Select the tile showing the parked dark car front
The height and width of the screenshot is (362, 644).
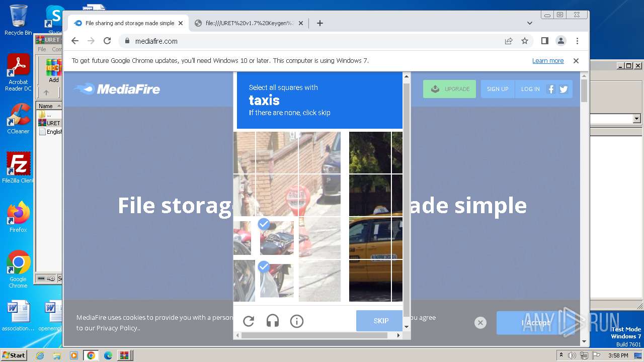[319, 153]
